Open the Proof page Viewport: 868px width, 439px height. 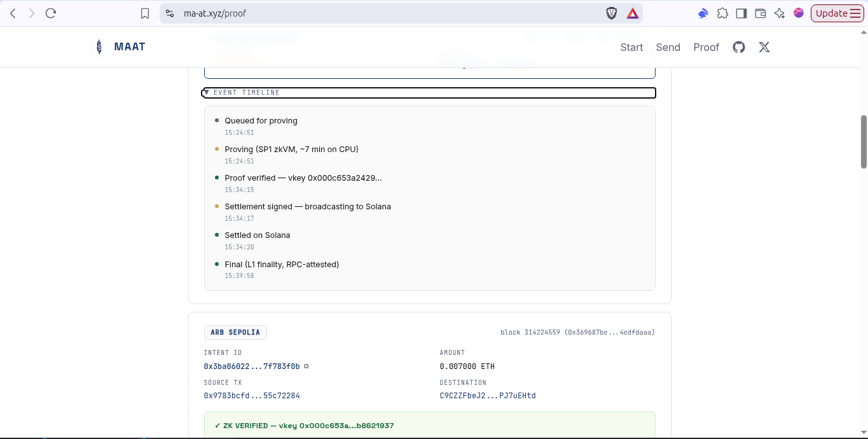point(706,47)
